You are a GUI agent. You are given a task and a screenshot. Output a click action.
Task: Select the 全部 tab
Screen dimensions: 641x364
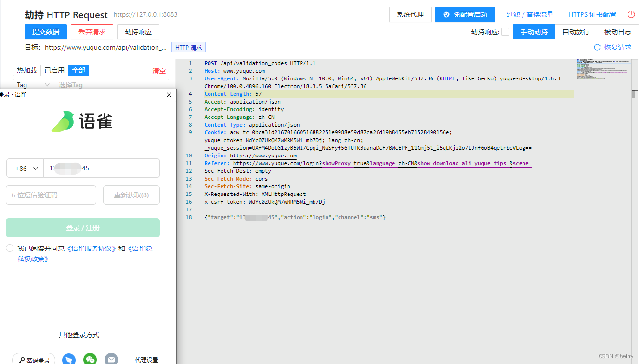[x=78, y=70]
